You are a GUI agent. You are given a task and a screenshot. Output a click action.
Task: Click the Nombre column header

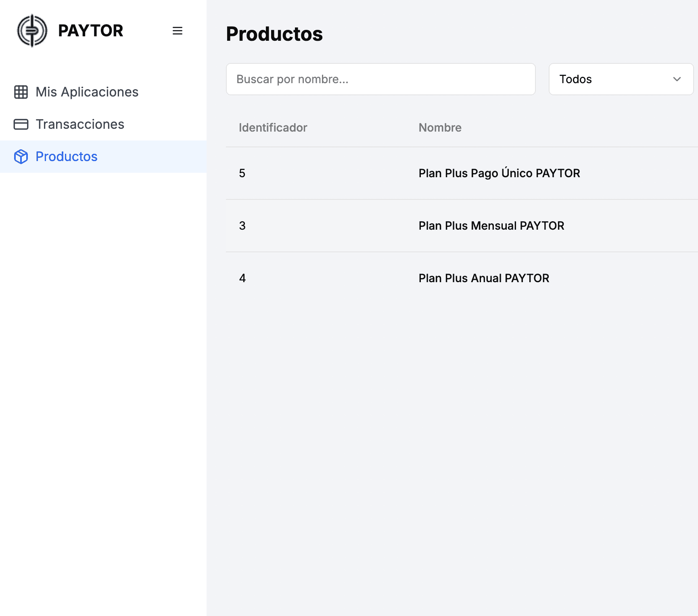[x=440, y=128]
